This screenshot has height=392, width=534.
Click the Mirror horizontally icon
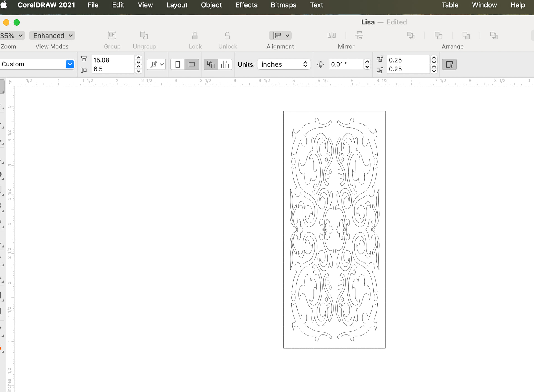(x=332, y=35)
